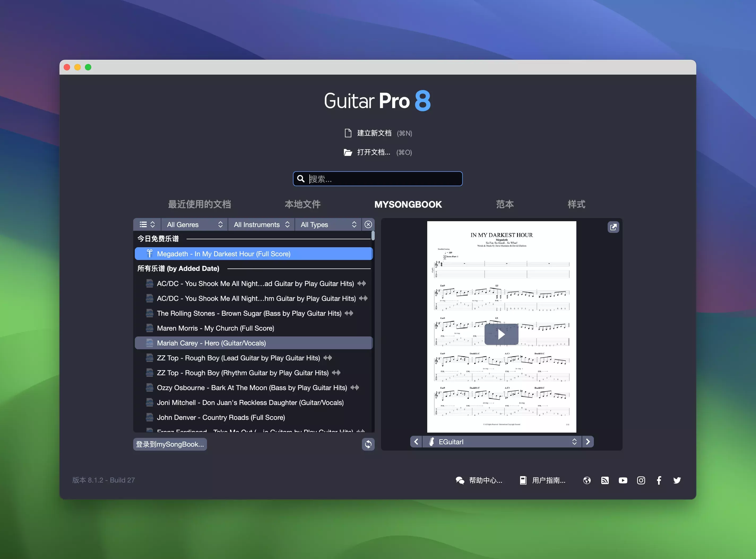Play the score preview
Viewport: 756px width, 559px height.
[x=501, y=334]
